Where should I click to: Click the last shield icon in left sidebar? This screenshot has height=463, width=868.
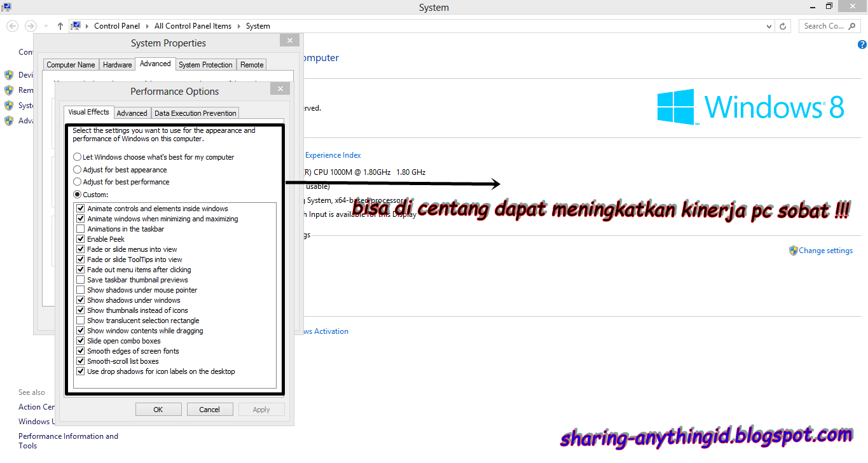9,121
